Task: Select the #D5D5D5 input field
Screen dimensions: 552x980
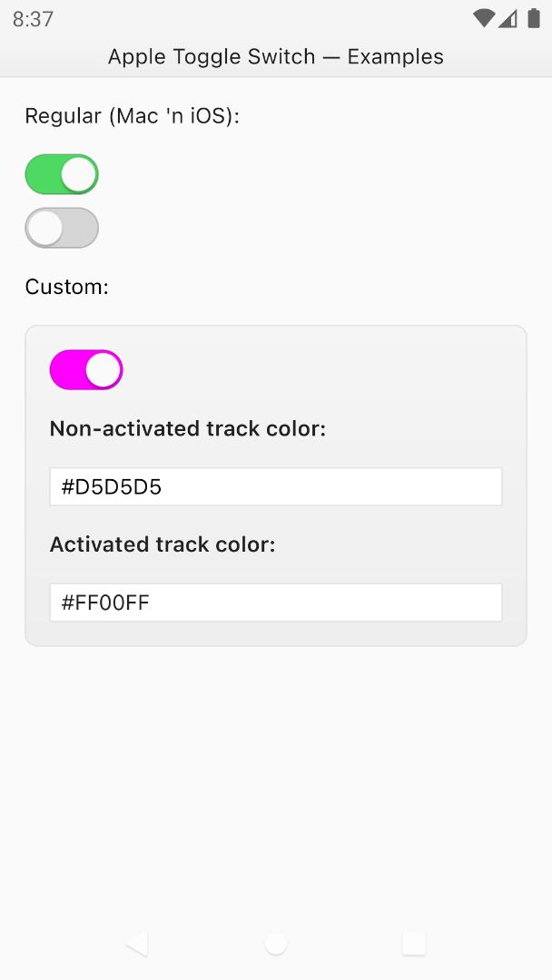Action: [275, 486]
